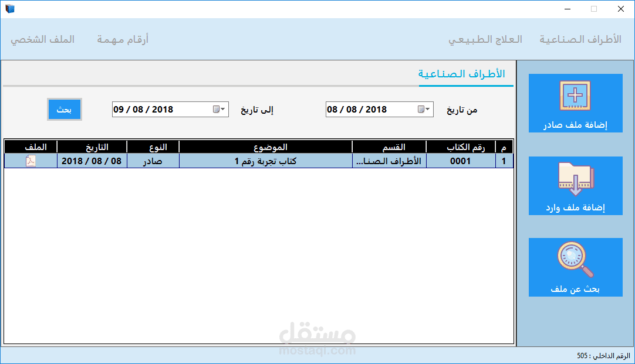Click the القسم column header
This screenshot has width=635, height=364.
click(x=390, y=147)
